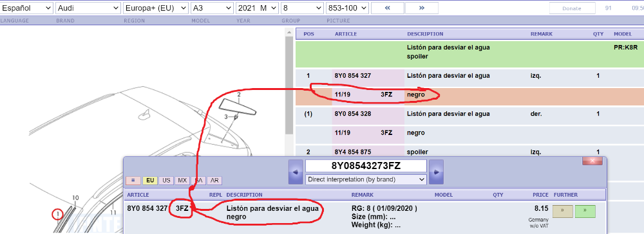Screen dimensions: 644x234
Task: Click the right arrow beside part number field
Action: [436, 172]
